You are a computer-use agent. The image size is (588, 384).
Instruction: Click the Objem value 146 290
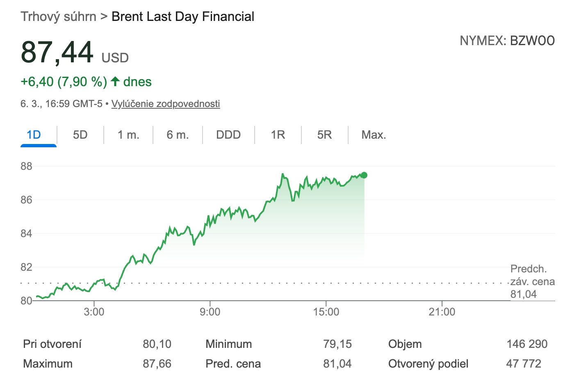click(527, 344)
